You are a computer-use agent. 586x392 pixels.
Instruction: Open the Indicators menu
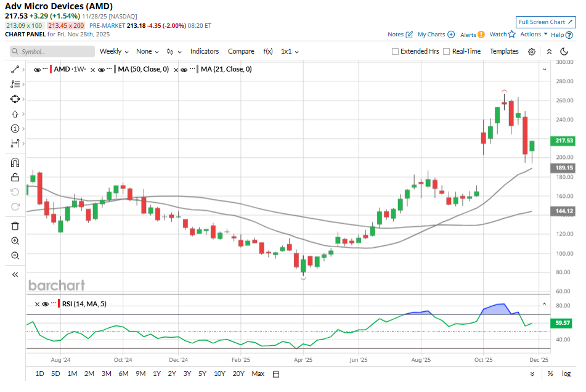(205, 51)
